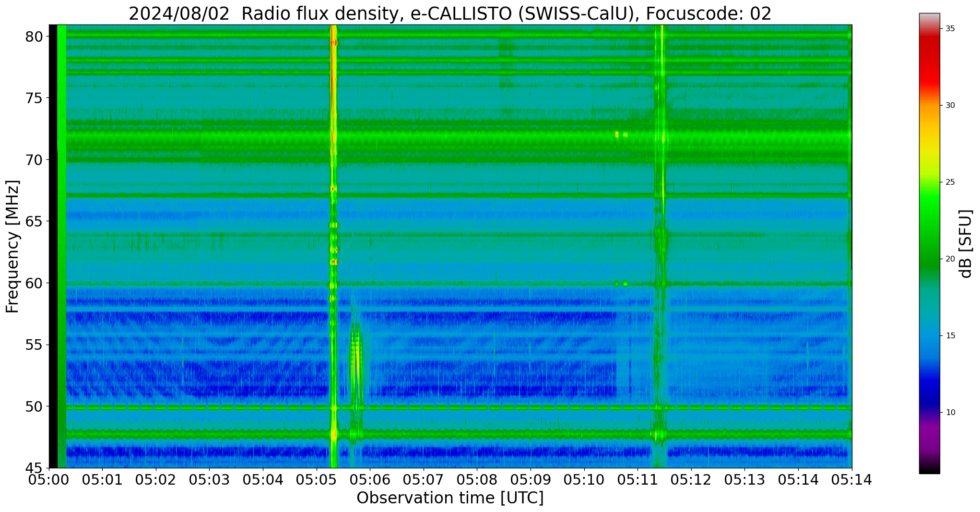This screenshot has width=980, height=512.
Task: Click the 05:01 time tick label
Action: coord(102,479)
